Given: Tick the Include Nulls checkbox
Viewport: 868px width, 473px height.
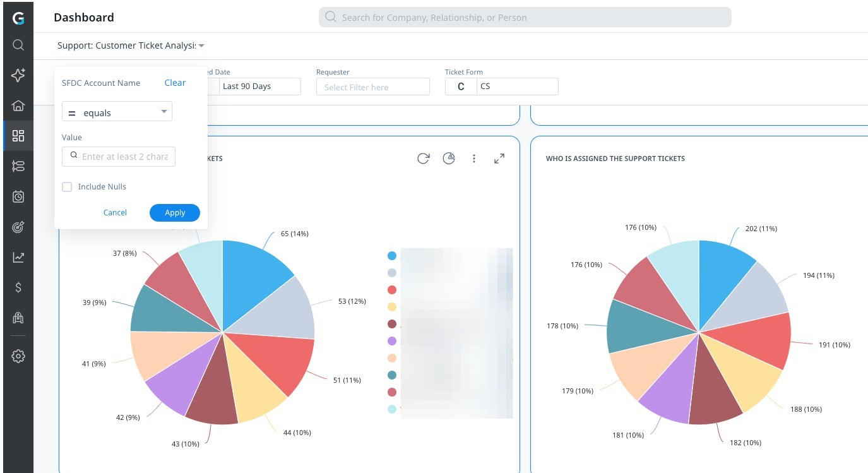Looking at the screenshot, I should click(67, 187).
